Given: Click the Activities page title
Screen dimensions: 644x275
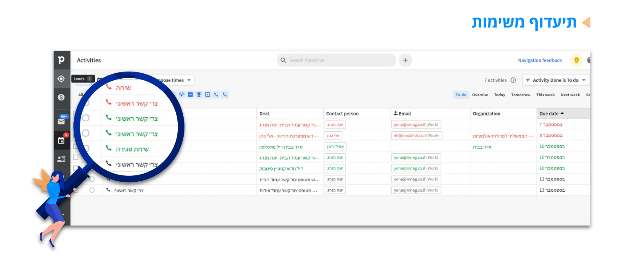Looking at the screenshot, I should click(x=89, y=60).
